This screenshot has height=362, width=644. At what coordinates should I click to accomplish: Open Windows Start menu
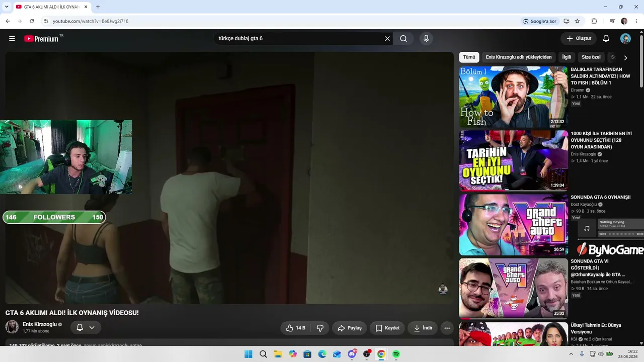coord(249,354)
